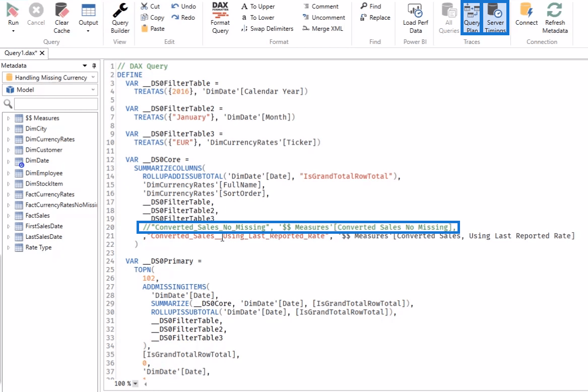Comment the selected lines
This screenshot has height=392, width=588.
[x=320, y=7]
